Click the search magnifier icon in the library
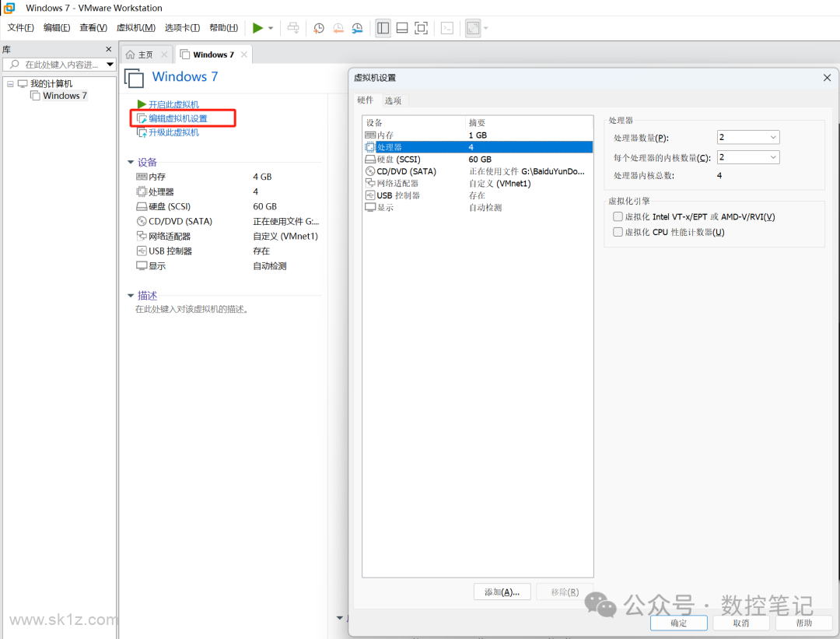Viewport: 840px width, 639px height. click(15, 65)
